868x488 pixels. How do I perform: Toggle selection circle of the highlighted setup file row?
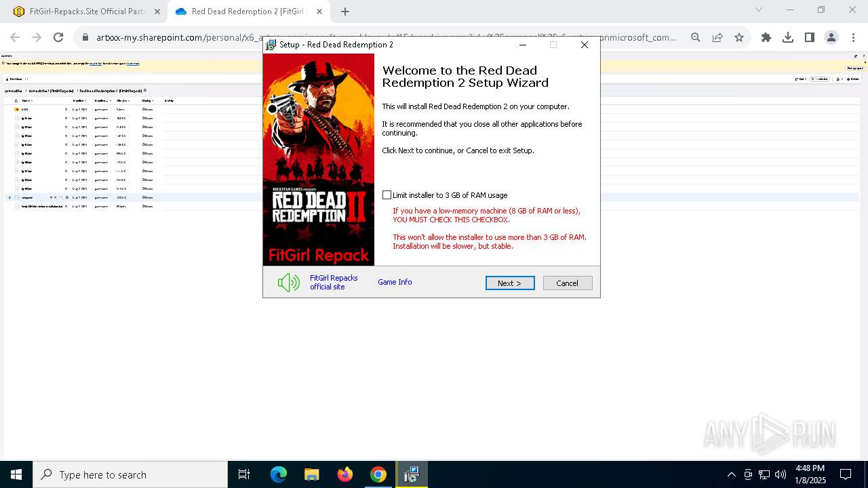click(x=9, y=198)
